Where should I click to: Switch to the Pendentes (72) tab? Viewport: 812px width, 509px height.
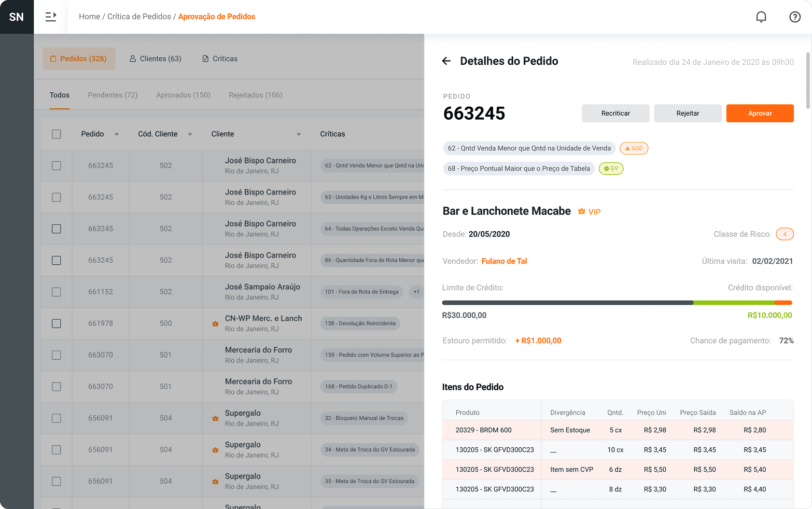113,95
